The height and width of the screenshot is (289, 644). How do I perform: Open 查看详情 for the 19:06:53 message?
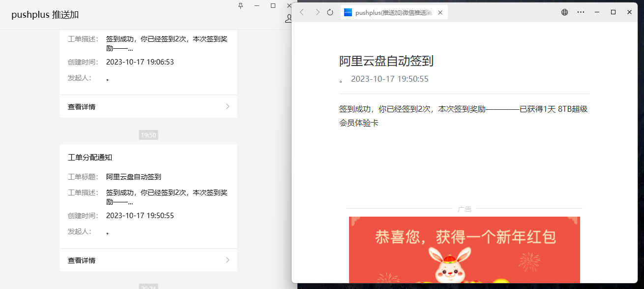click(x=148, y=106)
